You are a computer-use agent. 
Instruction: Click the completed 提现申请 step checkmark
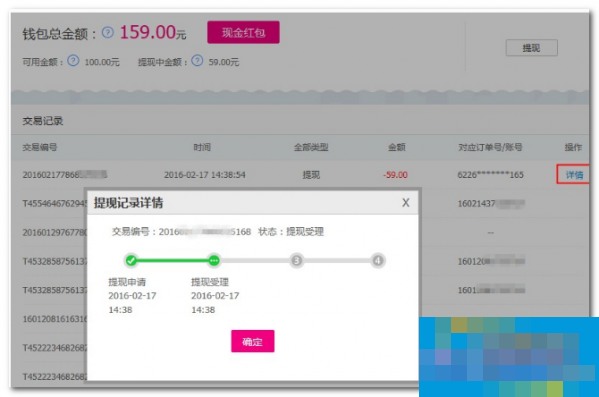tap(131, 261)
